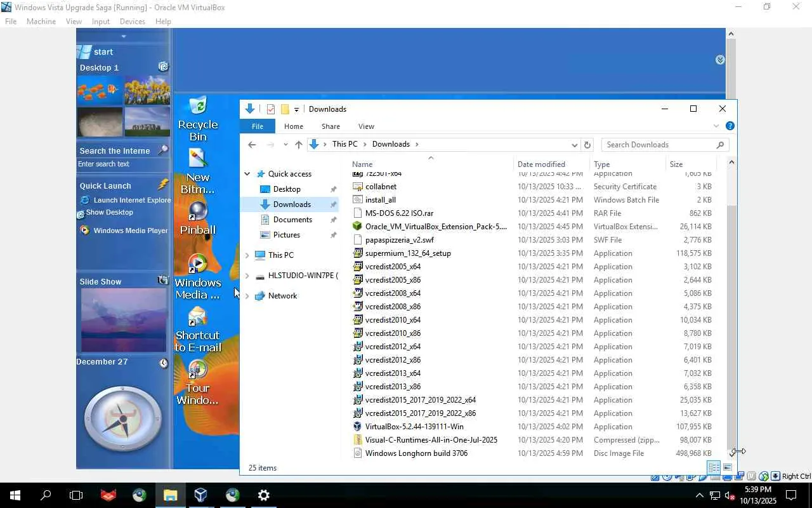Click the magnifier in the Search Downloads box

coord(720,145)
